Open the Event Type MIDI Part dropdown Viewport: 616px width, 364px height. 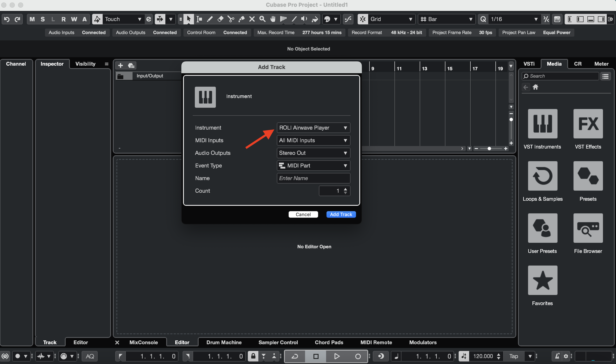click(313, 166)
